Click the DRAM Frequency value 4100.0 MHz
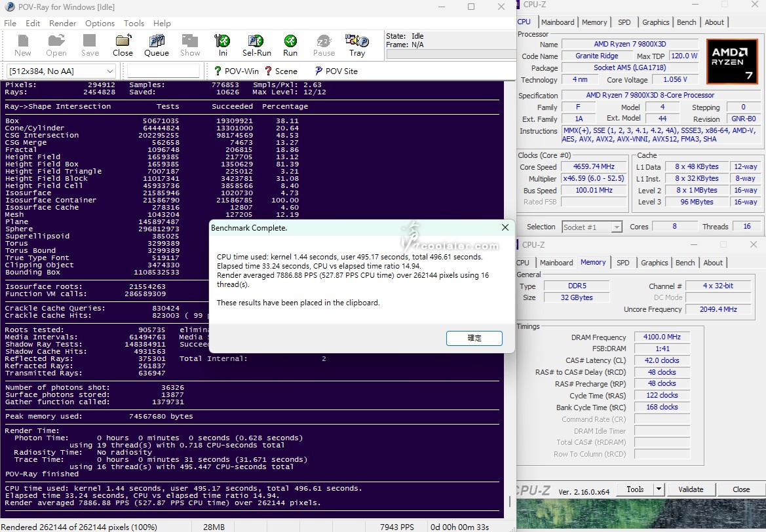Screen dimensions: 766x532 point(662,337)
